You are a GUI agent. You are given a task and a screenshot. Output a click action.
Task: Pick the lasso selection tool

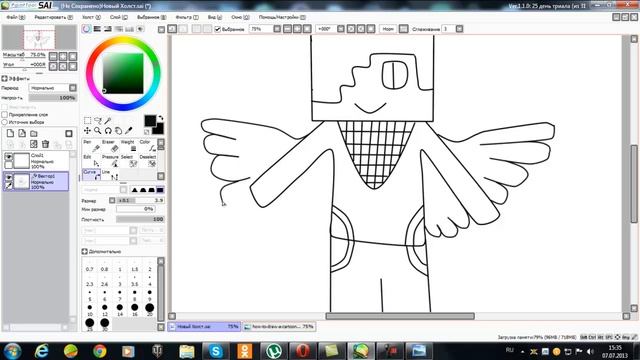tap(98, 120)
